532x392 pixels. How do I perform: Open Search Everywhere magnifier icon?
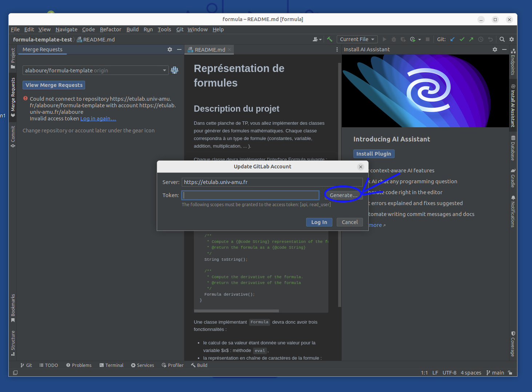[502, 39]
